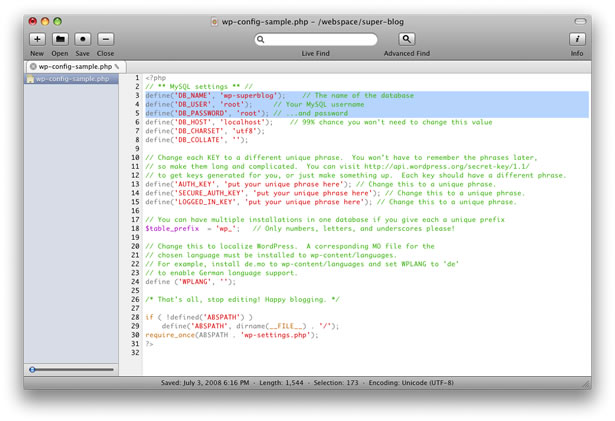This screenshot has width=615, height=421.
Task: Click the api.wordpress.org secret-key URL
Action: click(x=447, y=166)
